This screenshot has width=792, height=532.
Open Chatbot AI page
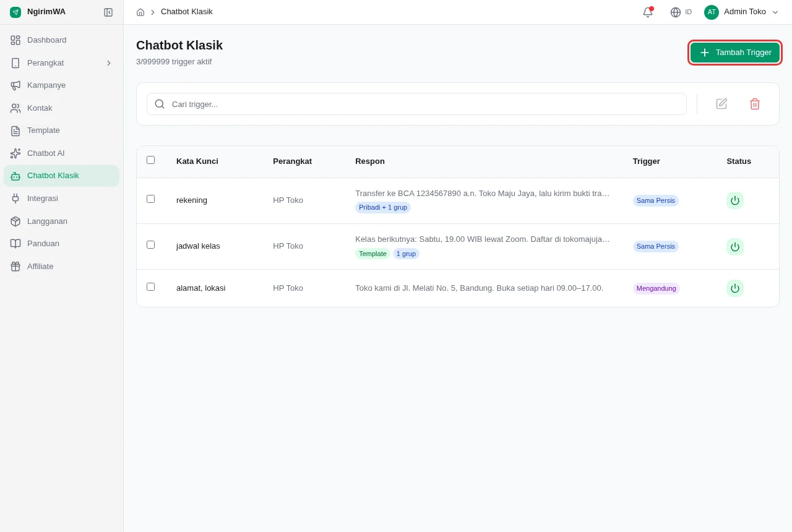(x=62, y=153)
